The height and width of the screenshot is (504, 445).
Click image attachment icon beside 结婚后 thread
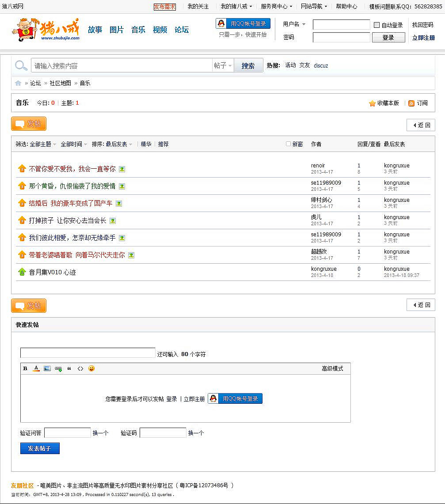[x=119, y=204]
